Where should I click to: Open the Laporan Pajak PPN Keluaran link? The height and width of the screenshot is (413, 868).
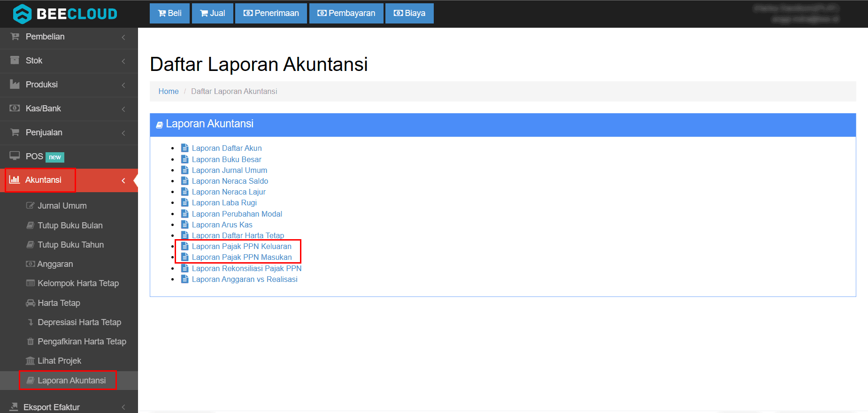(241, 246)
